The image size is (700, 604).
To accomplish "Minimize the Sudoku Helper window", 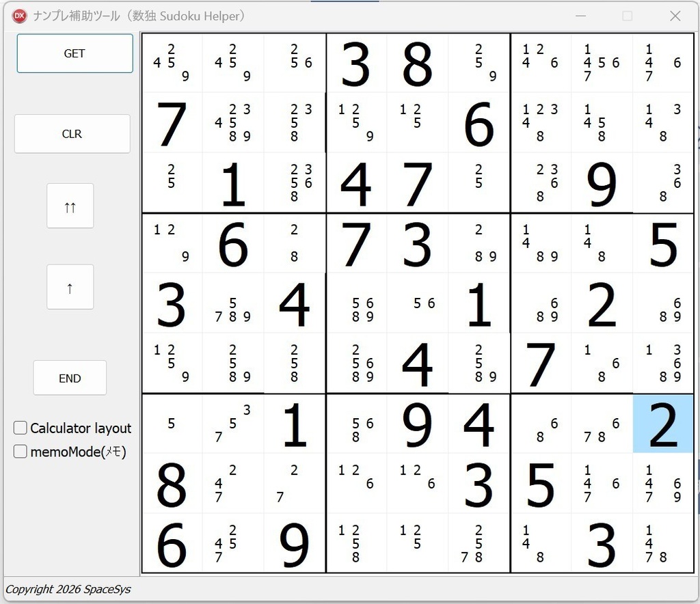I will coord(580,15).
